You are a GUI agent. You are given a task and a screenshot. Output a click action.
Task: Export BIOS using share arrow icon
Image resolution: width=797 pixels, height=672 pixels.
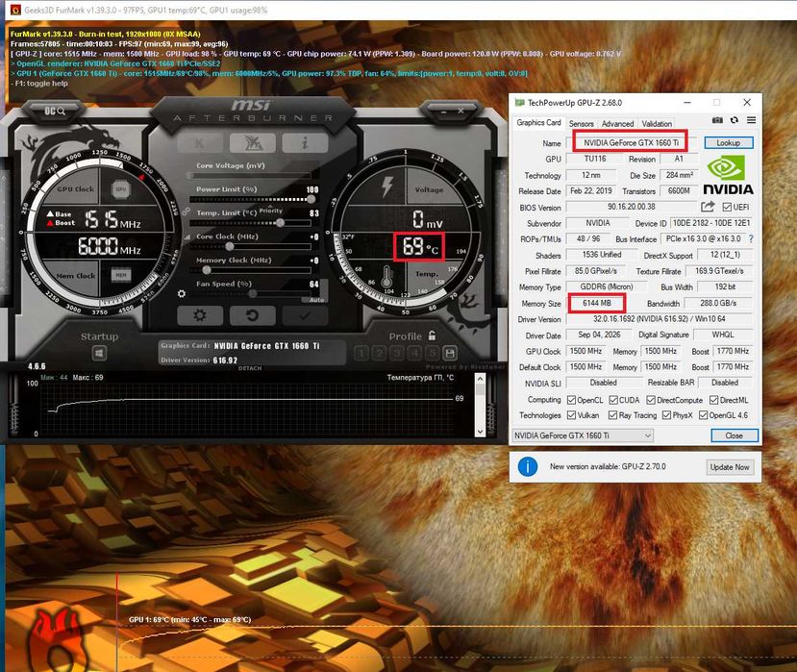(x=708, y=207)
